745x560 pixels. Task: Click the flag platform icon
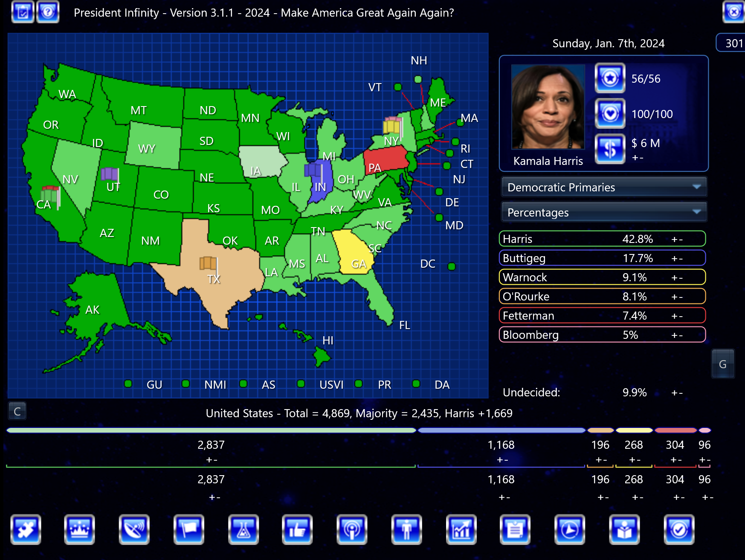click(x=189, y=529)
